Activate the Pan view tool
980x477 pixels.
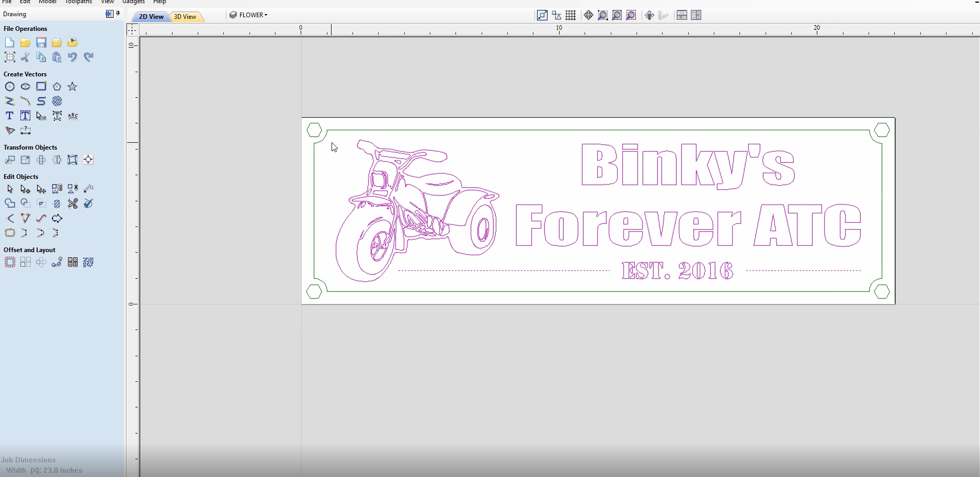click(x=588, y=15)
